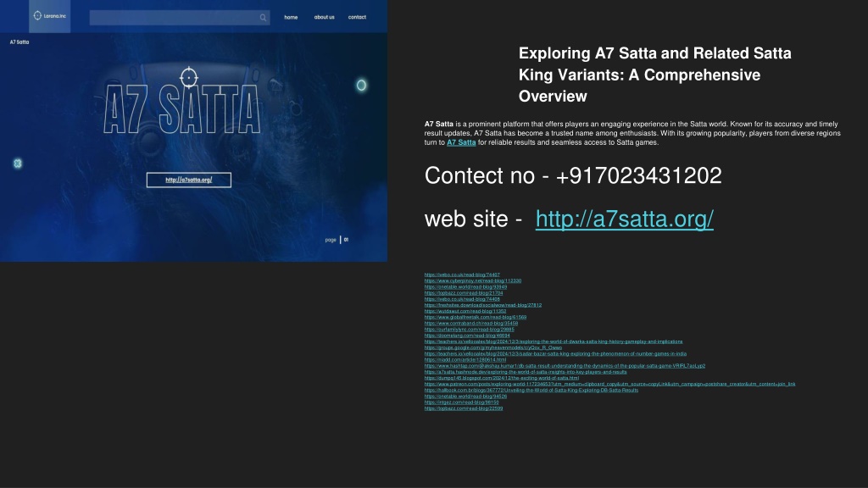This screenshot has height=488, width=868.
Task: Open the teachers.io sadar-bazar-satta-king link
Action: coord(555,353)
